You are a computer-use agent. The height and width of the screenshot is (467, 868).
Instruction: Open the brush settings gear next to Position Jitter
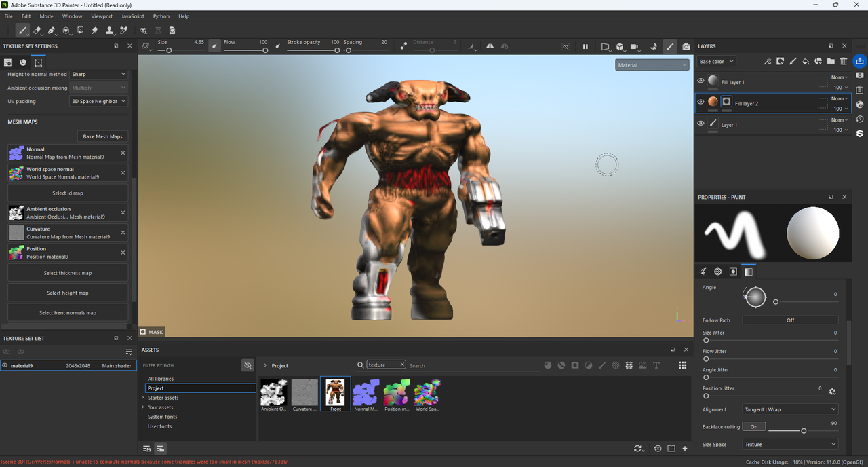pyautogui.click(x=833, y=392)
